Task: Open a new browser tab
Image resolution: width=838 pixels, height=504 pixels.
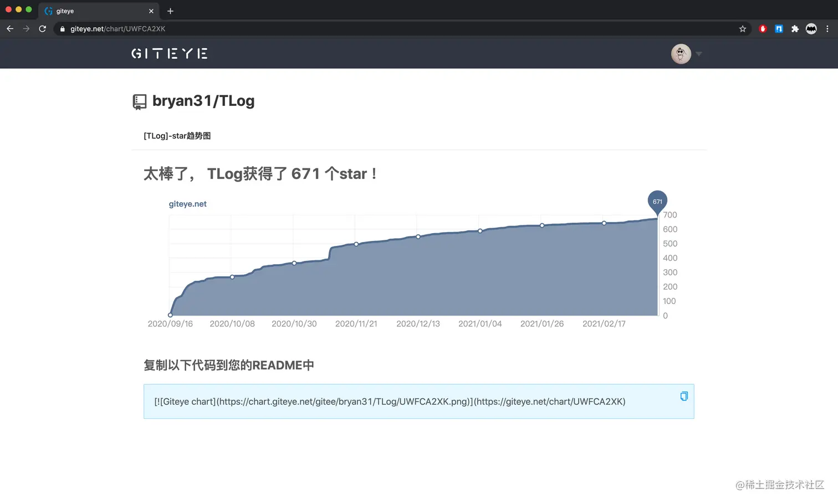Action: coord(170,11)
